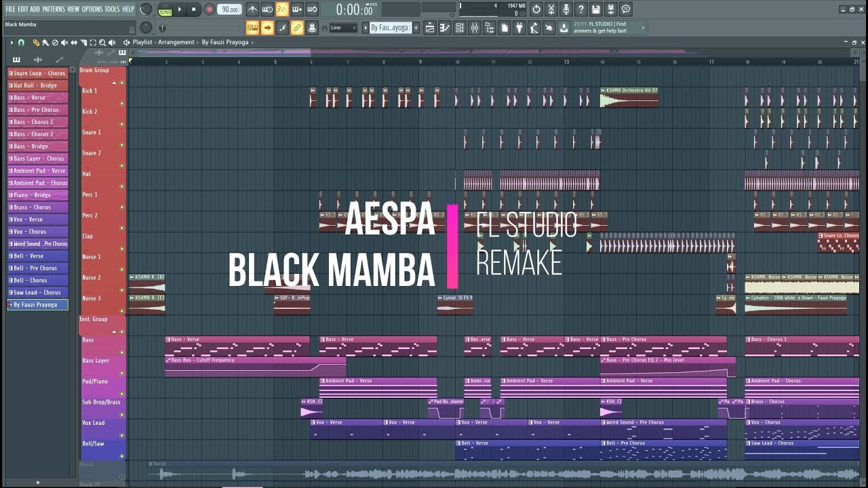868x488 pixels.
Task: Toggle multilink to controllers button
Action: point(312,28)
